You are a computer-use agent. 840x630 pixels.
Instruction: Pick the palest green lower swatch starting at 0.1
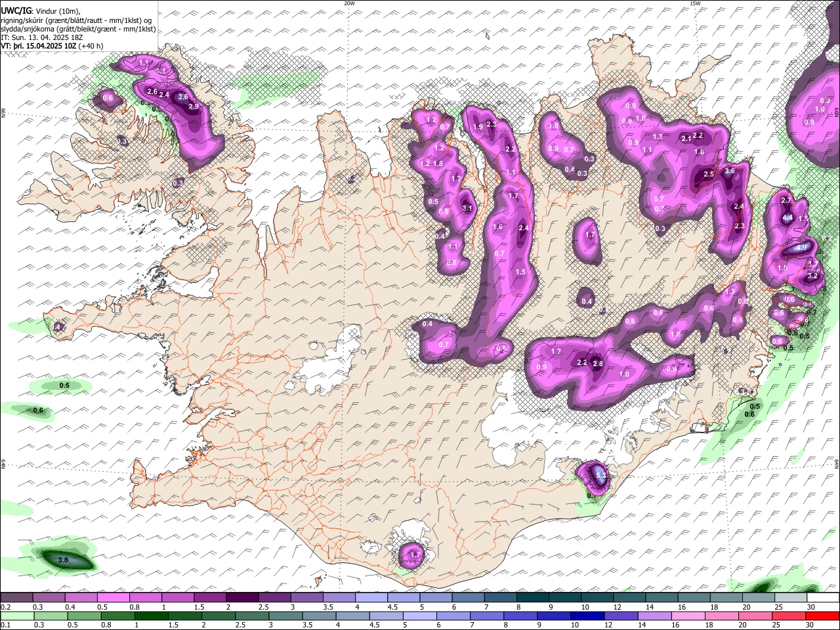[x=16, y=616]
